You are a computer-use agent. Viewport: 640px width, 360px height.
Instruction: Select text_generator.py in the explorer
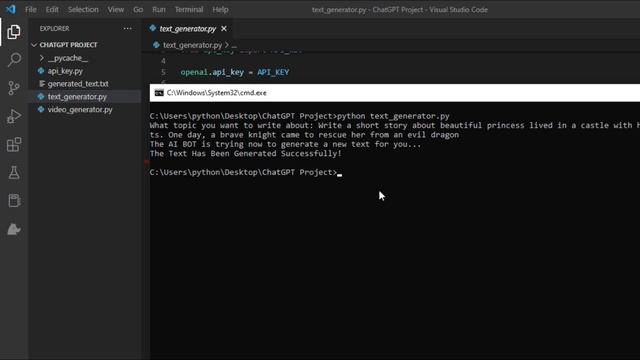point(77,97)
